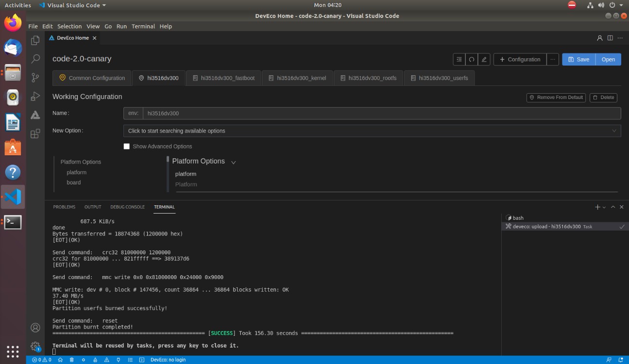Close the terminal panel

pyautogui.click(x=622, y=207)
